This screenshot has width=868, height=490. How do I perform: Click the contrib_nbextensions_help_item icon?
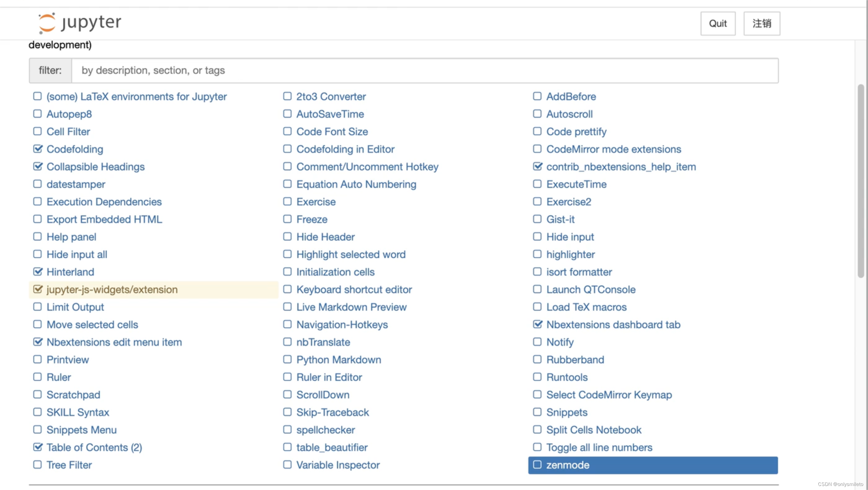(x=537, y=166)
